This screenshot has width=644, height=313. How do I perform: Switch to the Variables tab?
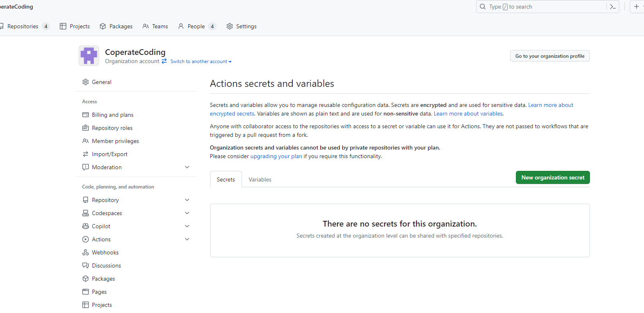[260, 179]
